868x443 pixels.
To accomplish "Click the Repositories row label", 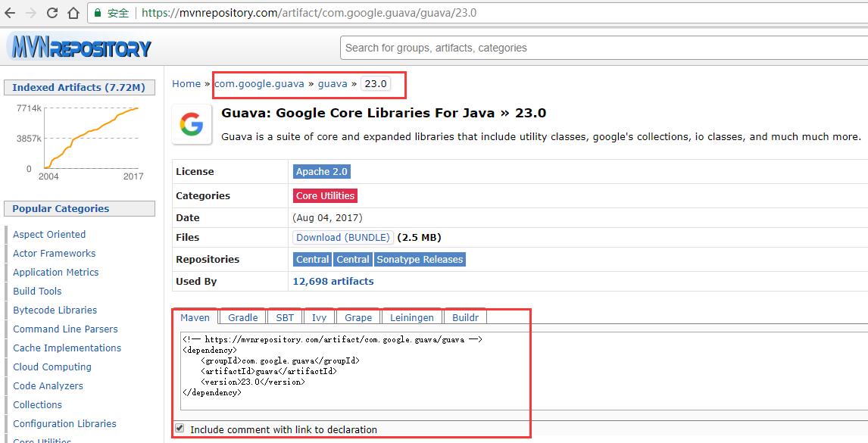I will point(208,259).
